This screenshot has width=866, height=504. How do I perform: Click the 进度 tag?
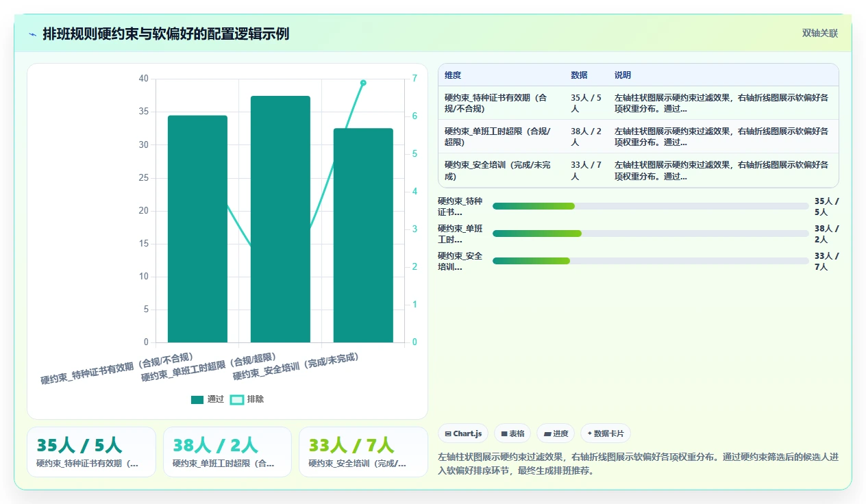pyautogui.click(x=556, y=433)
